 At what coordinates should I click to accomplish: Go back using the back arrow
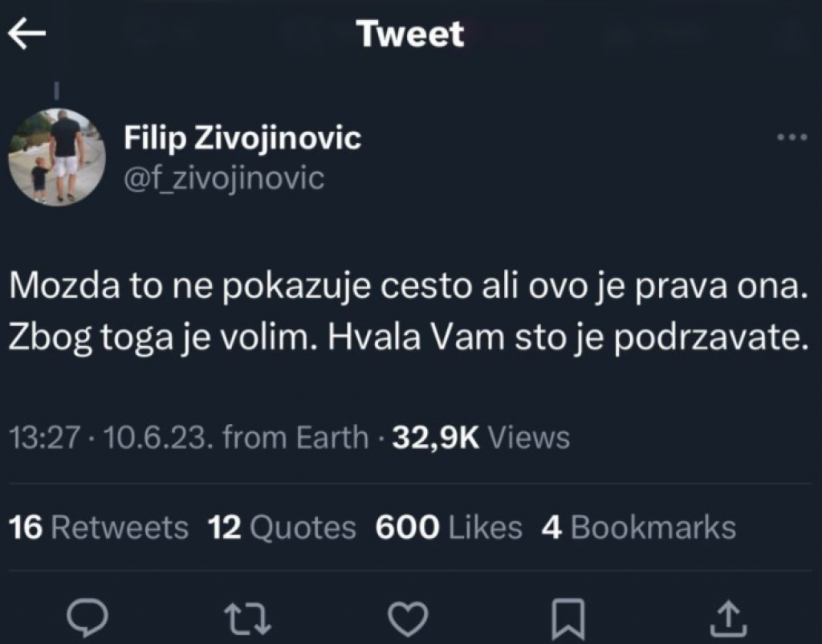26,33
